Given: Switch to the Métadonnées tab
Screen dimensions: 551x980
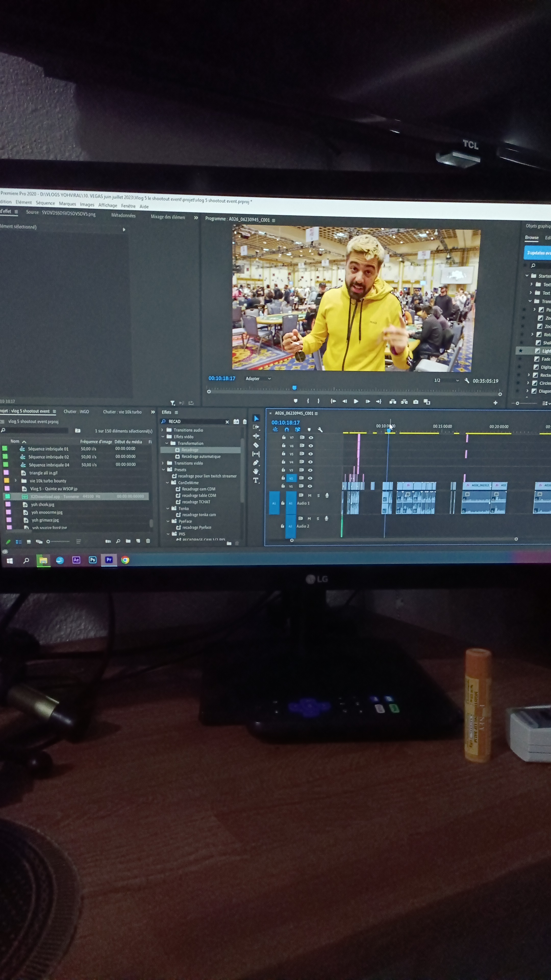Looking at the screenshot, I should 123,215.
